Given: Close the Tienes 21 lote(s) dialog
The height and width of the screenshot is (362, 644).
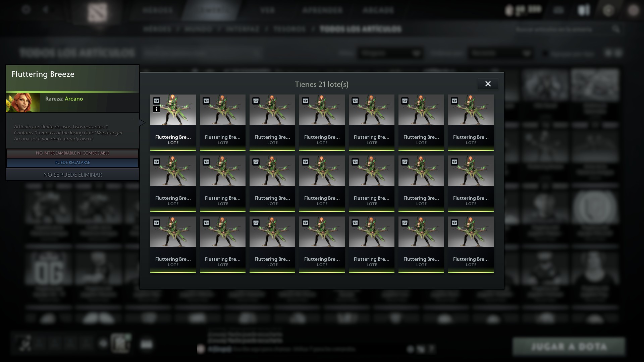Looking at the screenshot, I should (x=488, y=84).
